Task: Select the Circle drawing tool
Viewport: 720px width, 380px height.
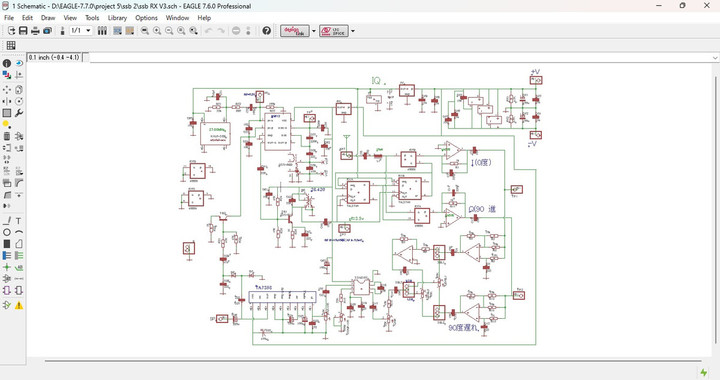Action: (6, 232)
